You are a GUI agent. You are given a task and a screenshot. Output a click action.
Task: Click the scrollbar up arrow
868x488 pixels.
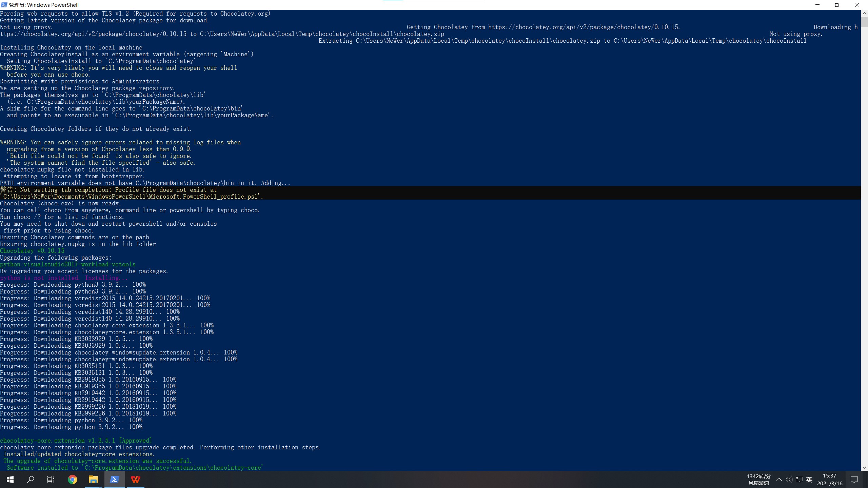[864, 13]
